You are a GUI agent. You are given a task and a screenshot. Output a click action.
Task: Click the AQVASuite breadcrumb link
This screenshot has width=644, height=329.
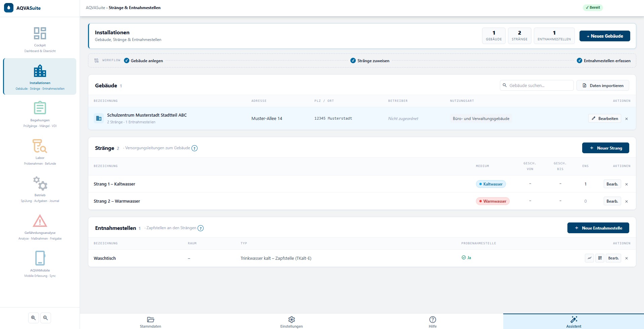tap(95, 8)
